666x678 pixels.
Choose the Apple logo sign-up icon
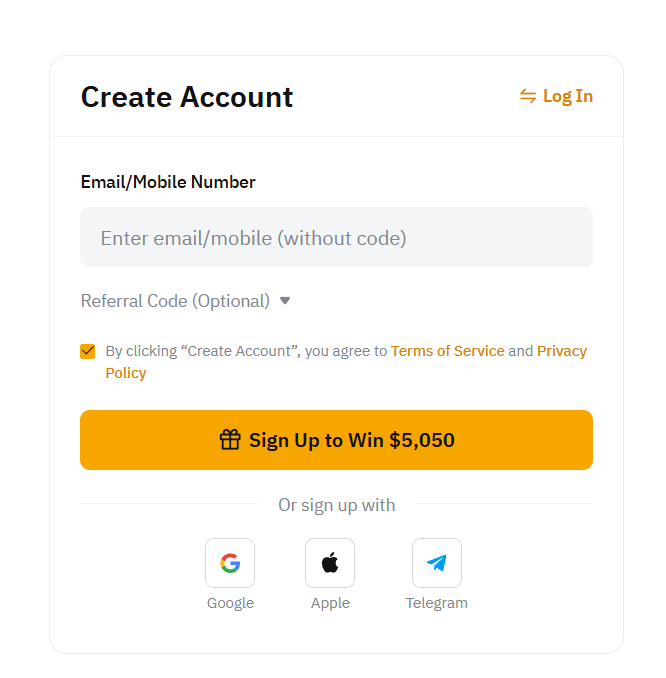[330, 563]
